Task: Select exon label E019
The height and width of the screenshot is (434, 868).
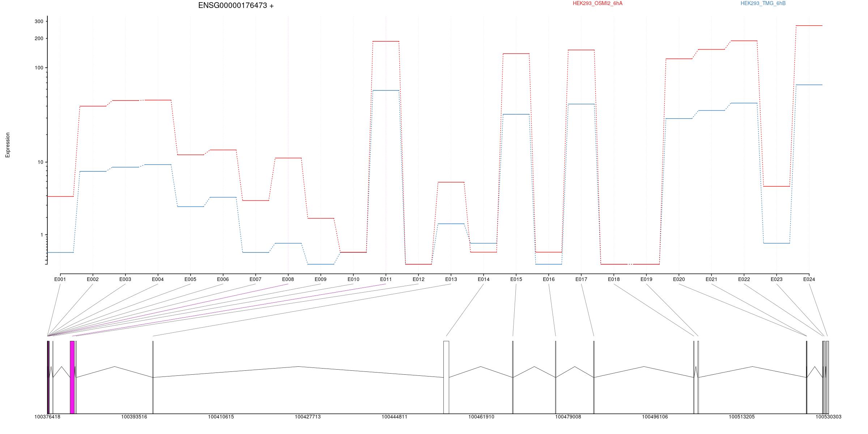Action: tap(646, 279)
